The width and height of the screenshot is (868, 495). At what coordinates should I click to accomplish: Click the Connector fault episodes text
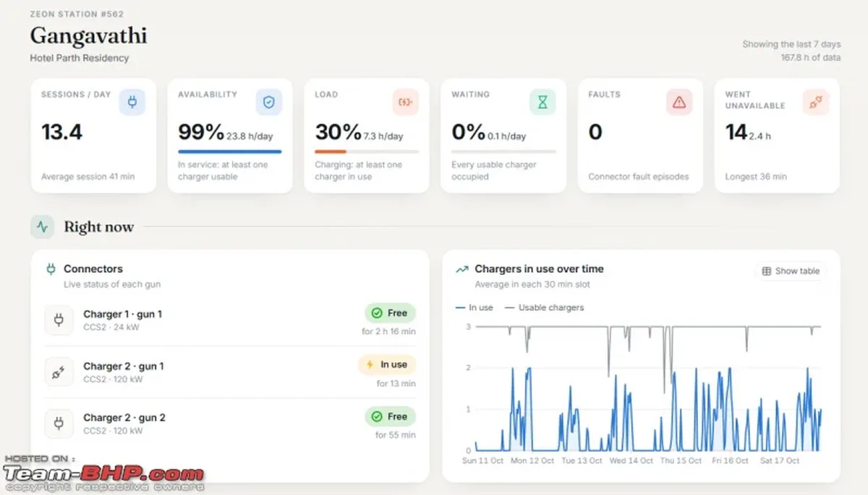(x=639, y=177)
